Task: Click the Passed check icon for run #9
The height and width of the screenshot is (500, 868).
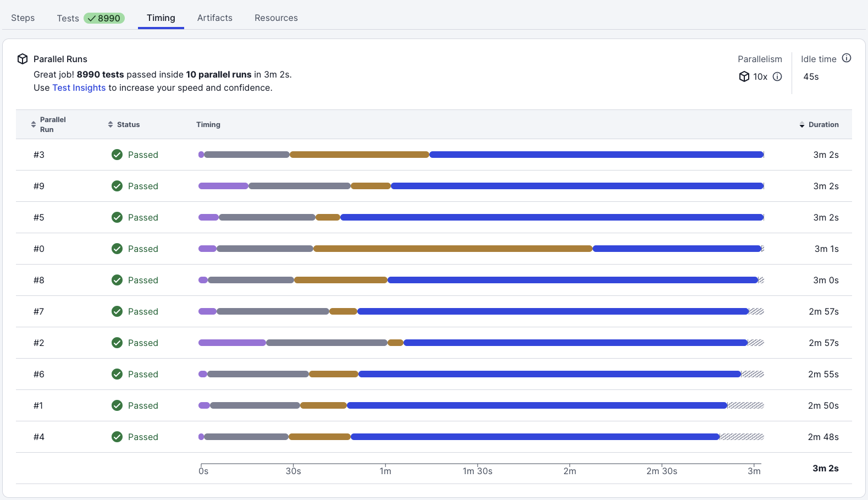Action: tap(117, 186)
